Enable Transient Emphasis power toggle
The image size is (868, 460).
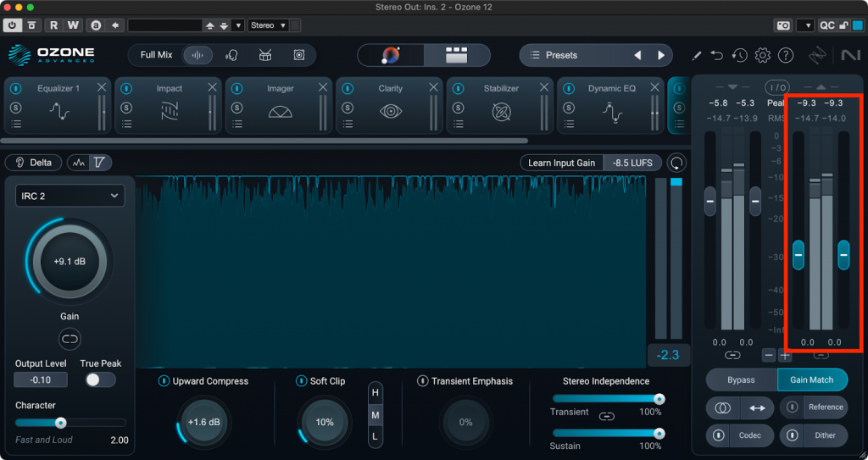point(422,381)
